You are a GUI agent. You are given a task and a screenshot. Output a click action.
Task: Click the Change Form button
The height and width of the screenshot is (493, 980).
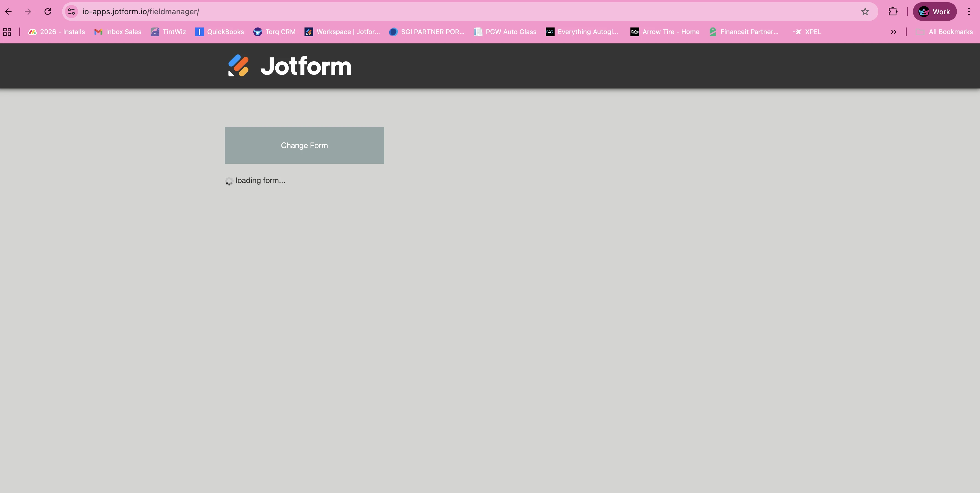304,145
